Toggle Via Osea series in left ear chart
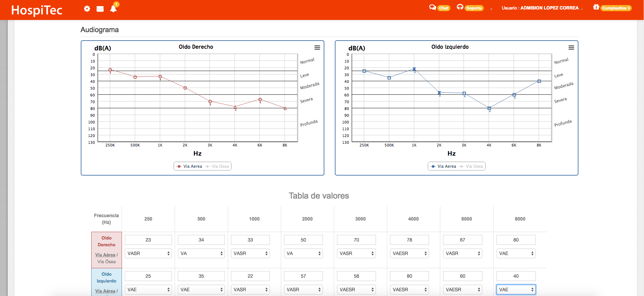Image resolution: width=644 pixels, height=296 pixels. tap(472, 166)
